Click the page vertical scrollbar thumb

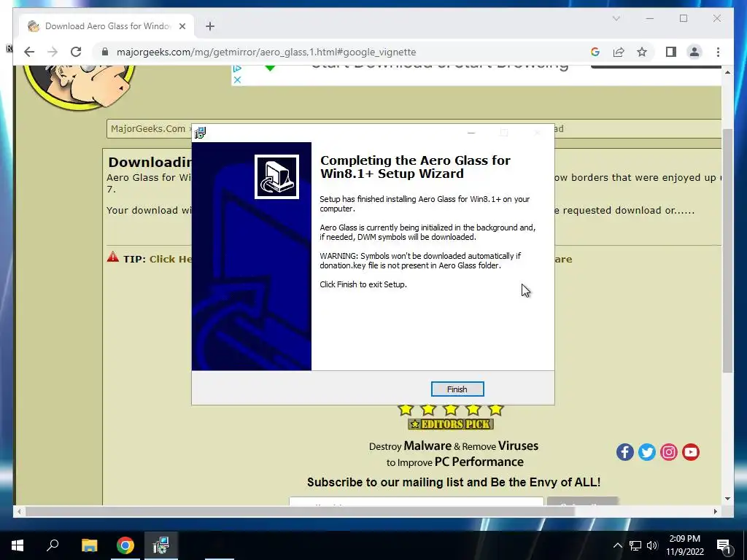[x=727, y=251]
